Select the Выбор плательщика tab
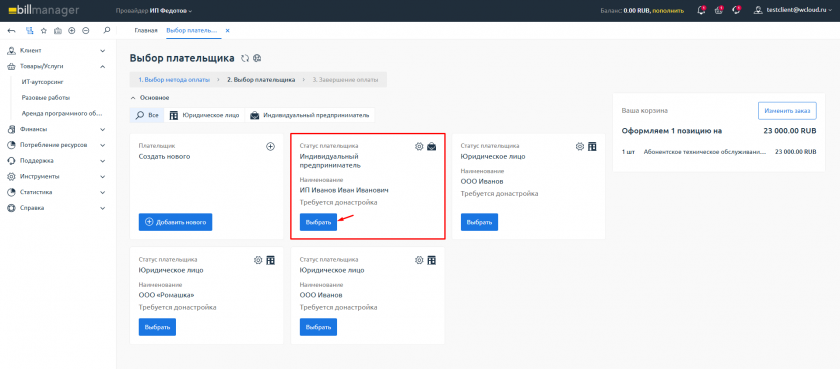The height and width of the screenshot is (369, 840). 191,31
